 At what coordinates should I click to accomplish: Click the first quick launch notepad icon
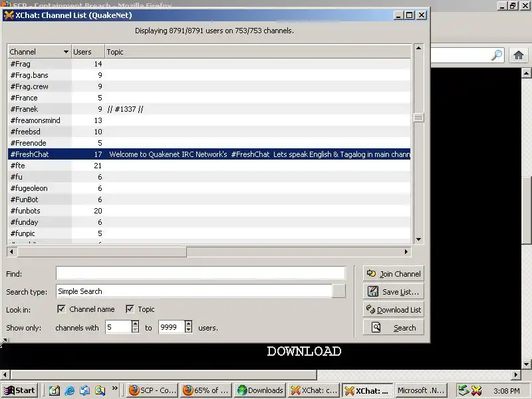55,390
